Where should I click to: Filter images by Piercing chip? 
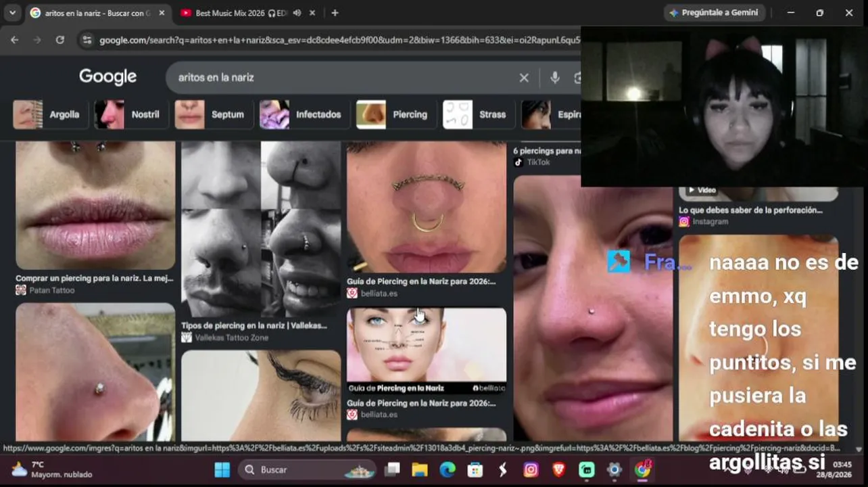click(x=395, y=114)
